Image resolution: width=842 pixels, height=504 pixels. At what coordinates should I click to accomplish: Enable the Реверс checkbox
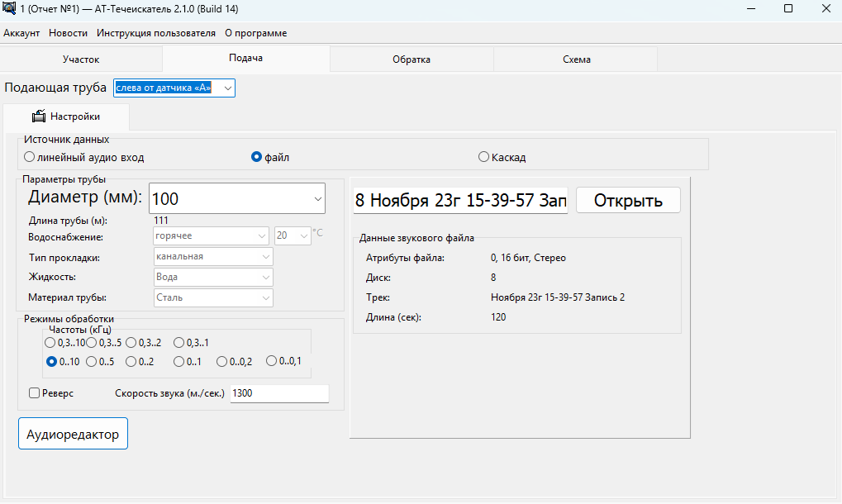[x=35, y=393]
